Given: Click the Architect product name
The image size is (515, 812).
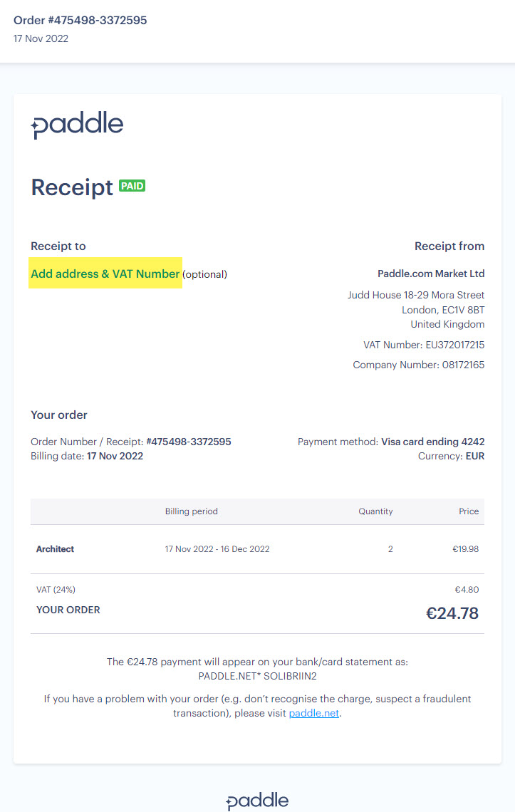Looking at the screenshot, I should pos(56,549).
